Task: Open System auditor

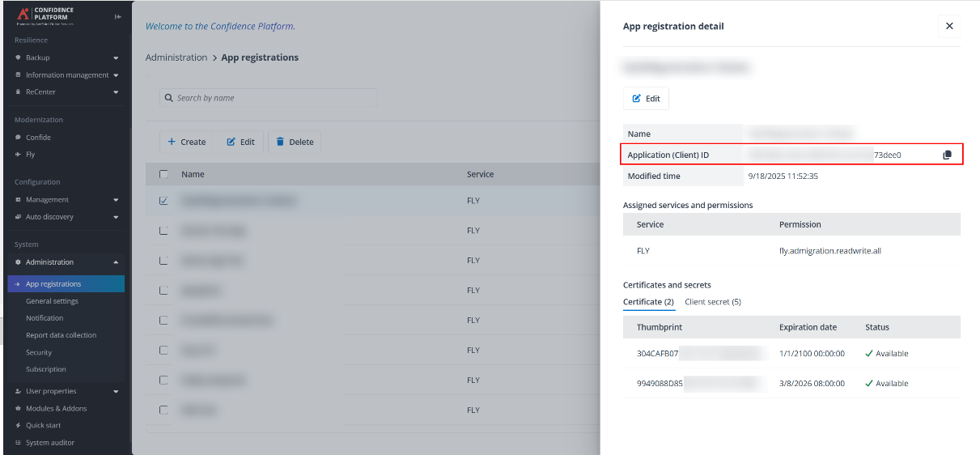Action: pos(49,443)
